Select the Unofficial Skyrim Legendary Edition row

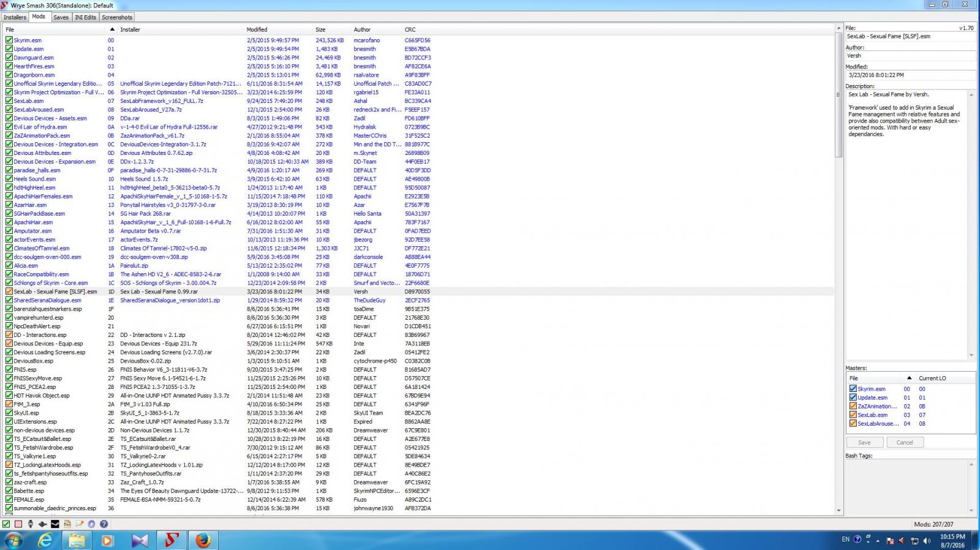pos(419,84)
